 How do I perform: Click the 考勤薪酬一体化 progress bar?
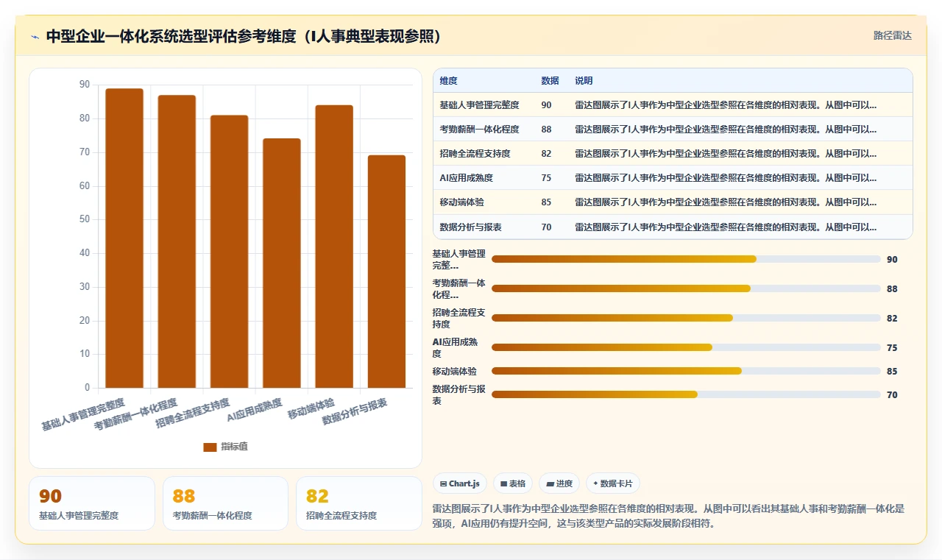click(686, 288)
